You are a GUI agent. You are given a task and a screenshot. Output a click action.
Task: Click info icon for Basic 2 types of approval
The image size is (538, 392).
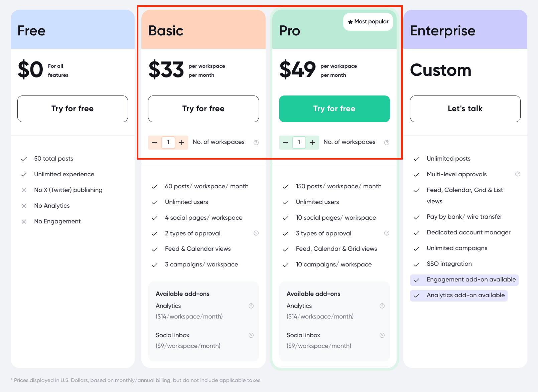click(x=256, y=233)
